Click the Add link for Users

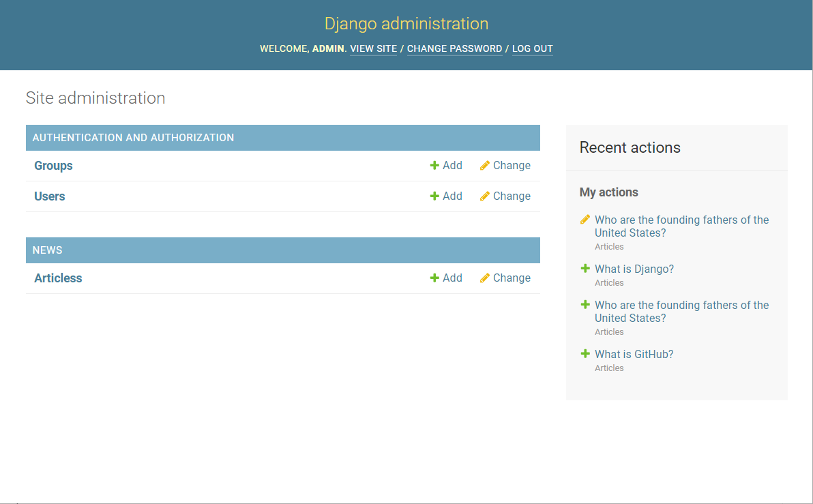coord(452,196)
